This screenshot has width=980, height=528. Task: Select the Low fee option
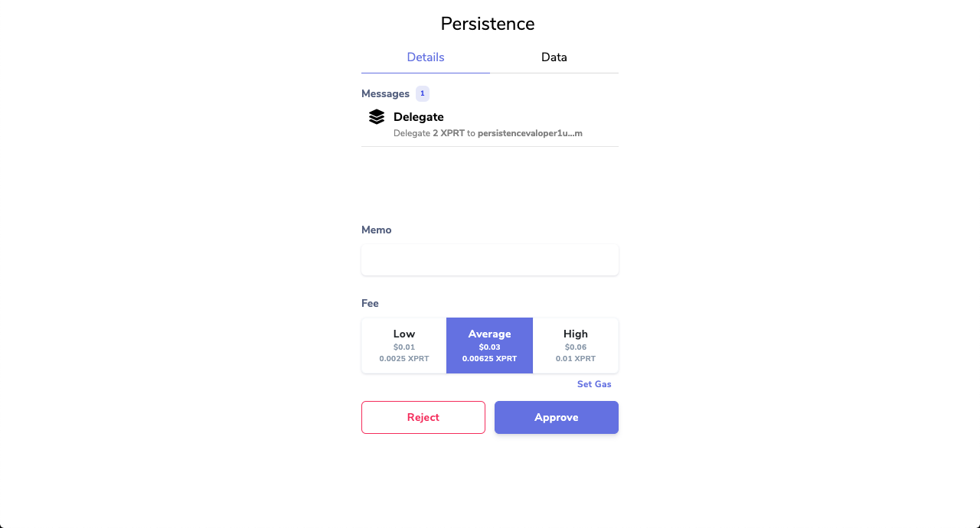404,346
